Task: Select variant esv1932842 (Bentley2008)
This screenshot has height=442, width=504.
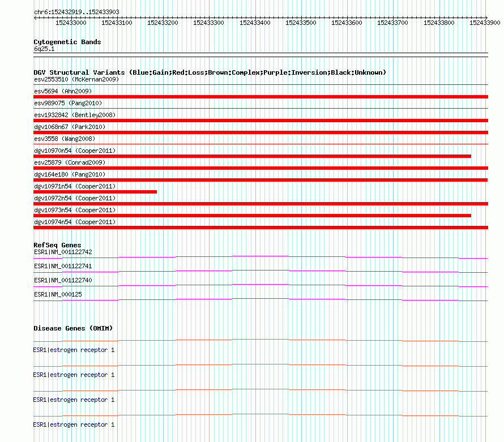Action: click(x=75, y=115)
